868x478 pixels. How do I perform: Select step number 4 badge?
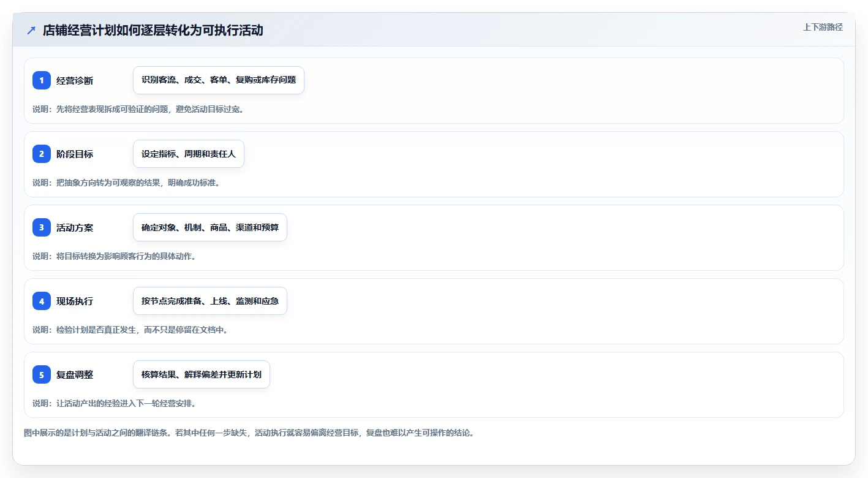click(42, 301)
